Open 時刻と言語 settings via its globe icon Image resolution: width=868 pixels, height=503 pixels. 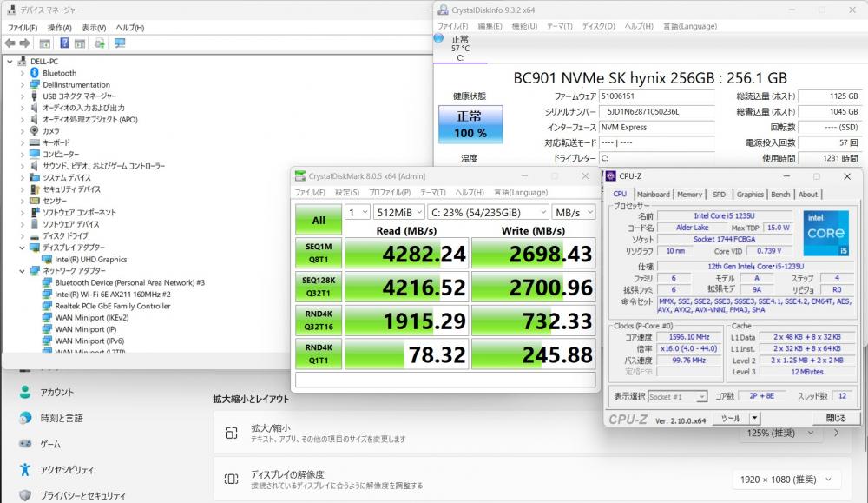coord(25,418)
